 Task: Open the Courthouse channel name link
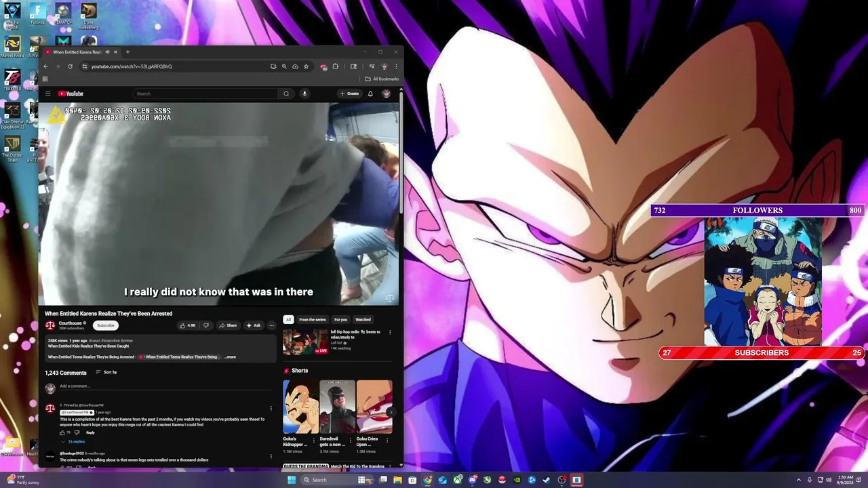coord(70,323)
